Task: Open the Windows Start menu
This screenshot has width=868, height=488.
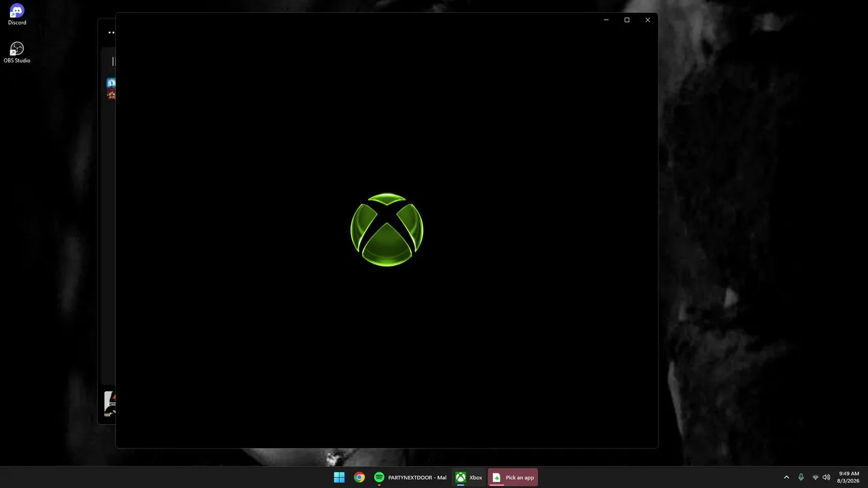Action: point(339,477)
